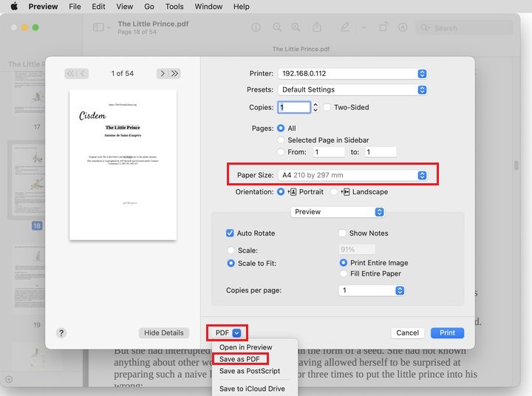Go to next page of print preview
532x396 pixels.
pos(163,73)
